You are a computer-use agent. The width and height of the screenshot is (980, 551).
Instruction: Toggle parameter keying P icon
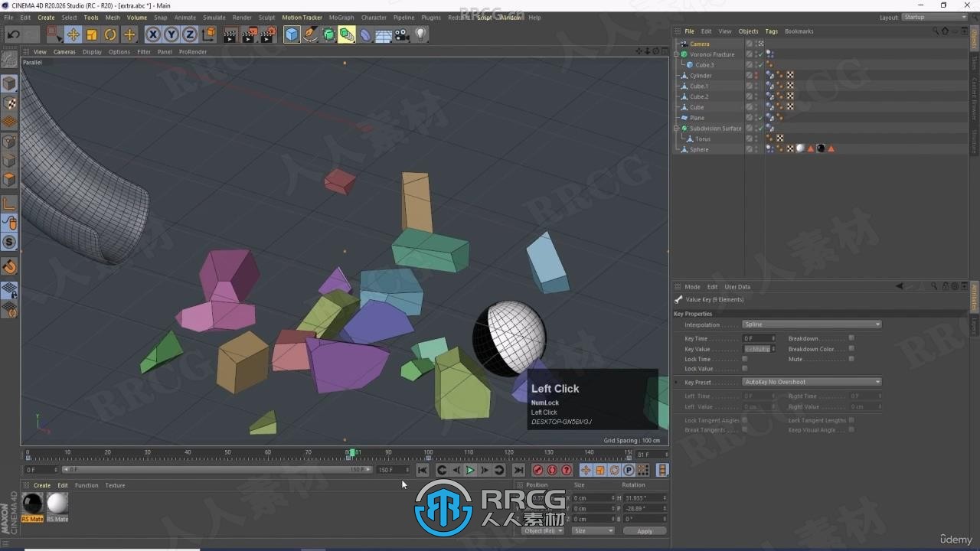point(629,470)
